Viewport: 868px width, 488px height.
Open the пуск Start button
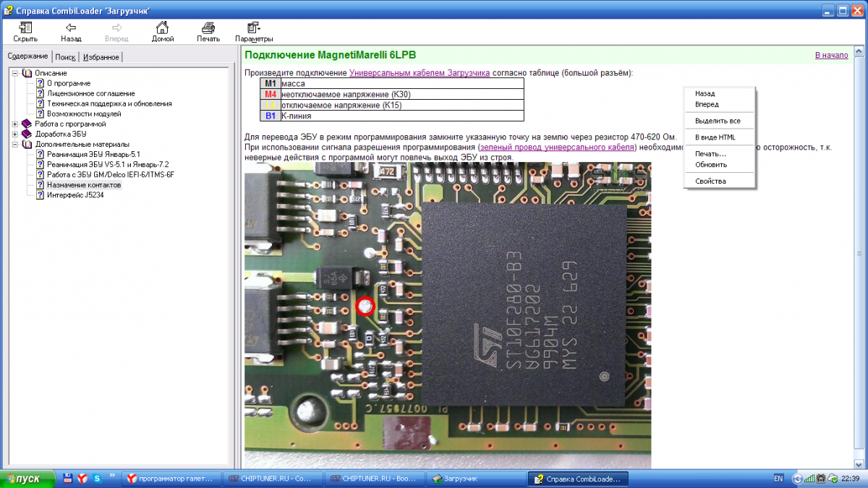click(x=27, y=479)
